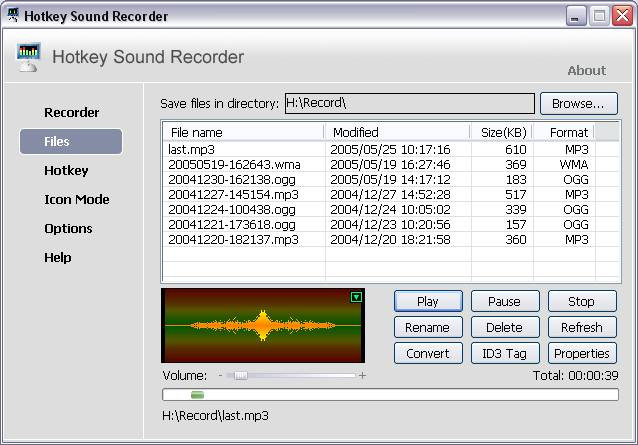Click the volume plus sign

[362, 375]
